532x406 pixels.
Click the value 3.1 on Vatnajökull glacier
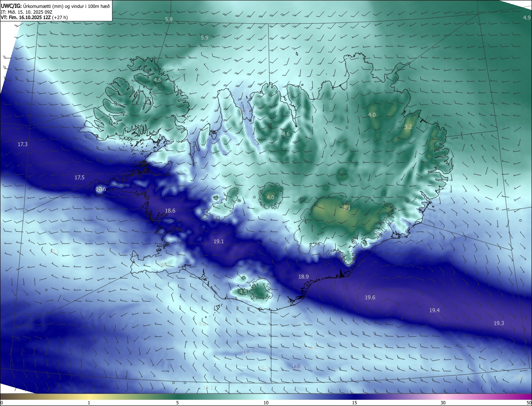coord(346,207)
